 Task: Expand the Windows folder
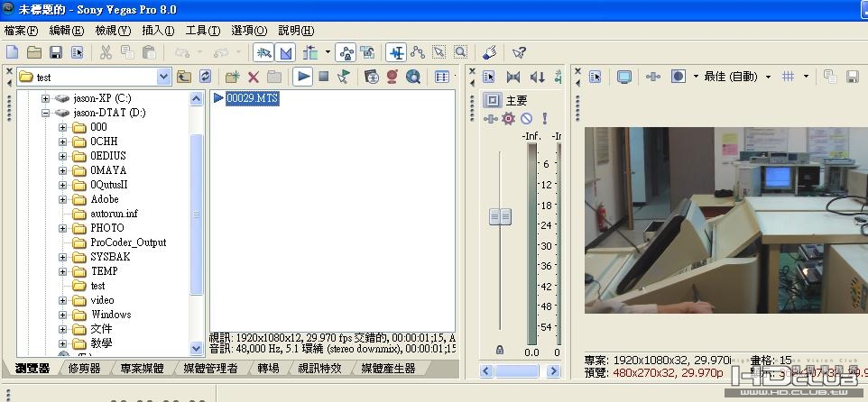click(x=62, y=315)
